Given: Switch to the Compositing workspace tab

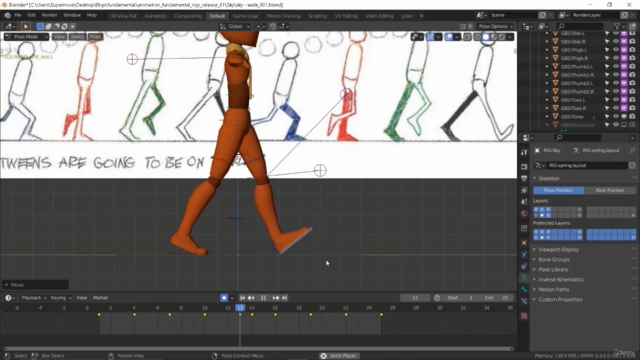Looking at the screenshot, I should [x=188, y=16].
